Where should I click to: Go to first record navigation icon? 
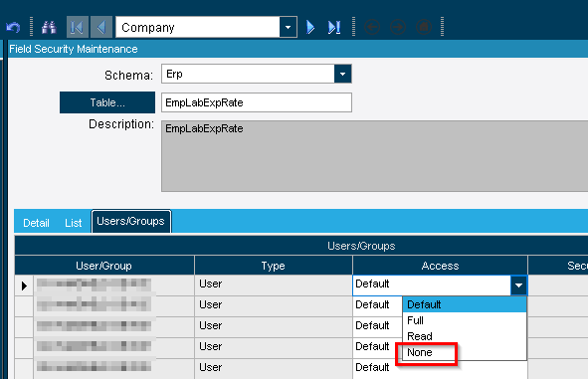coord(78,27)
